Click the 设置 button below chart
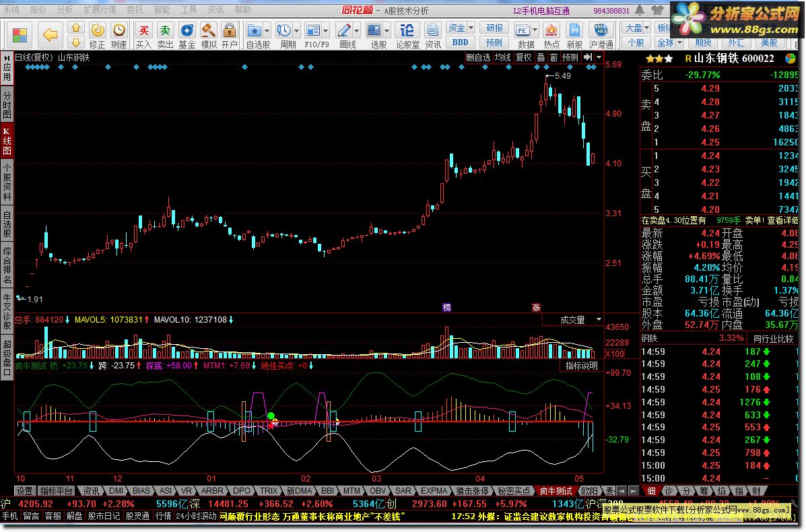Screen dimensions: 806x532 click(x=24, y=491)
